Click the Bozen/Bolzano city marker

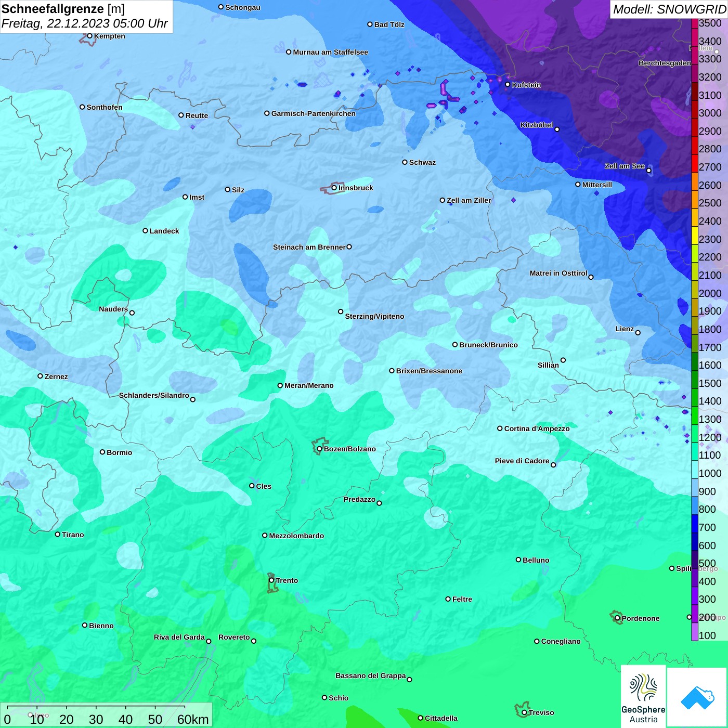(x=319, y=449)
